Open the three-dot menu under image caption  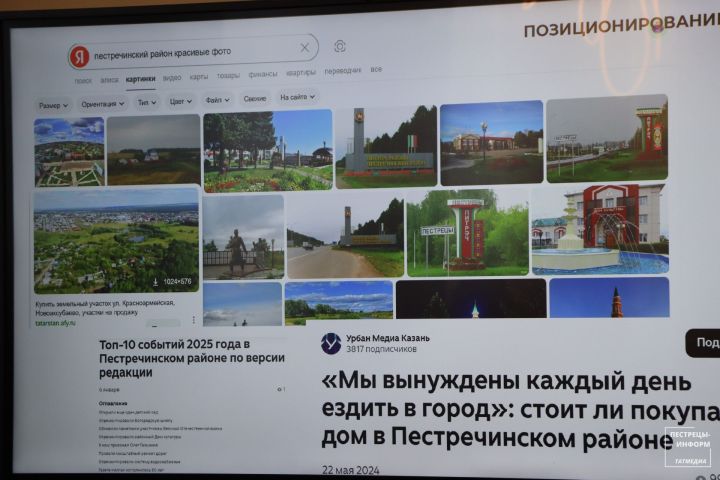pyautogui.click(x=194, y=320)
